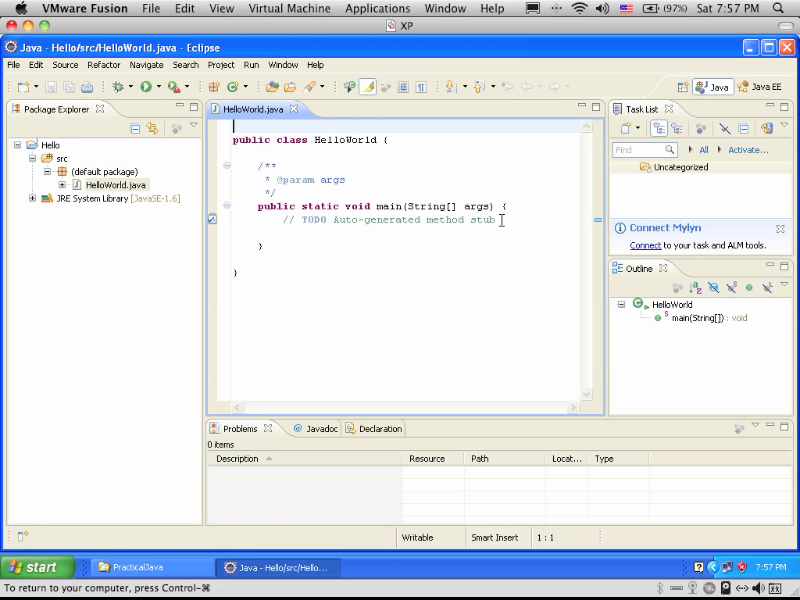Switch Task List to Categorized presentation

pos(659,129)
